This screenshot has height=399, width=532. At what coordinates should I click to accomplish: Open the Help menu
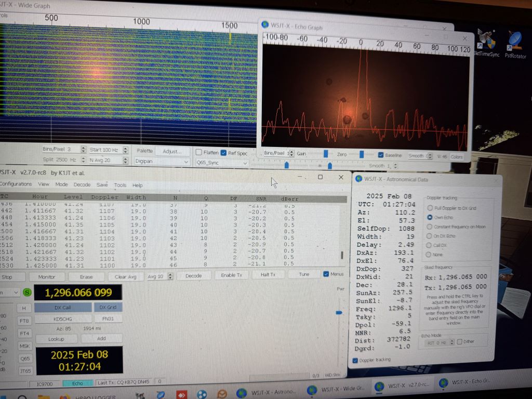click(137, 185)
